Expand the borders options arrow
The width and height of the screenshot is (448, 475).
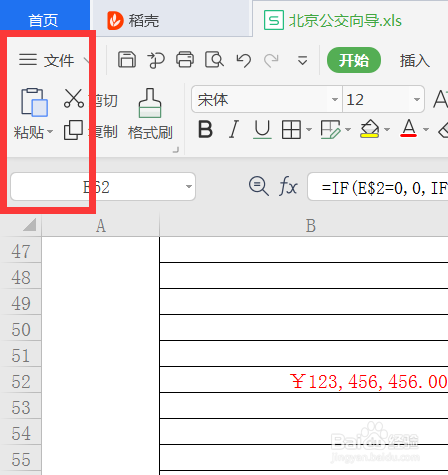pyautogui.click(x=309, y=129)
